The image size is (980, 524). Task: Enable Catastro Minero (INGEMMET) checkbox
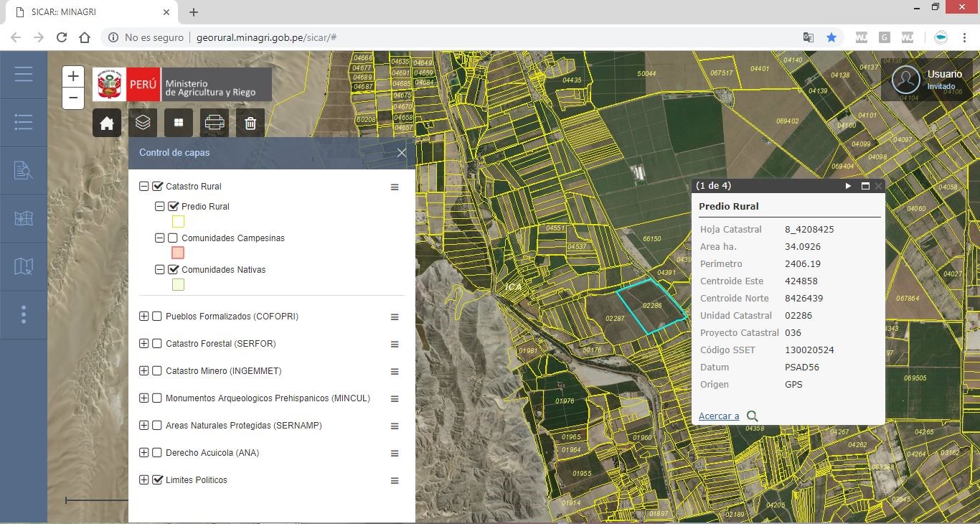click(157, 371)
